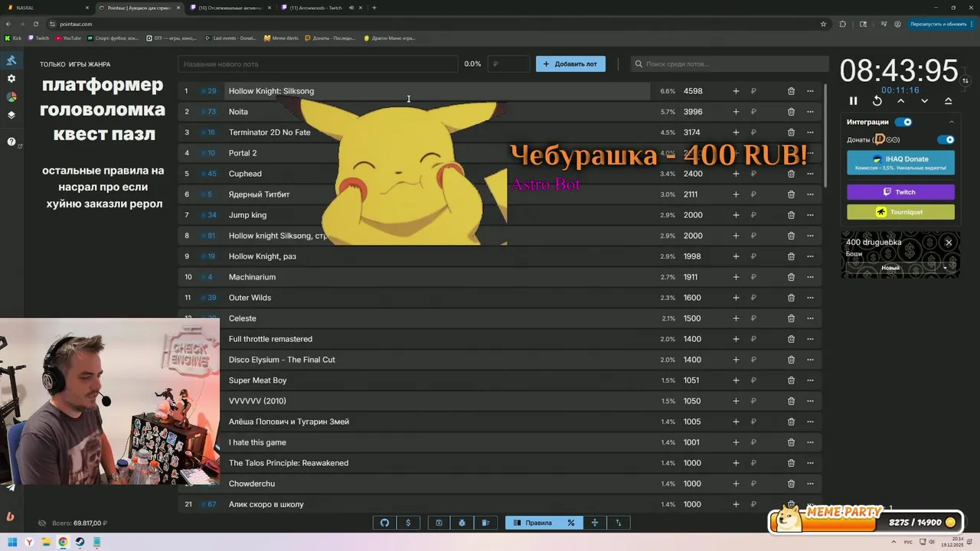This screenshot has width=980, height=551.
Task: Reload the pointauc.com page
Action: pyautogui.click(x=35, y=24)
